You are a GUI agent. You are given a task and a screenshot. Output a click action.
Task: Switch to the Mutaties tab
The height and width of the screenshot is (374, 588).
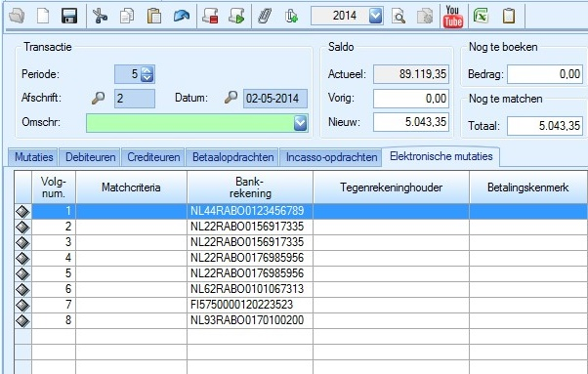(x=34, y=157)
